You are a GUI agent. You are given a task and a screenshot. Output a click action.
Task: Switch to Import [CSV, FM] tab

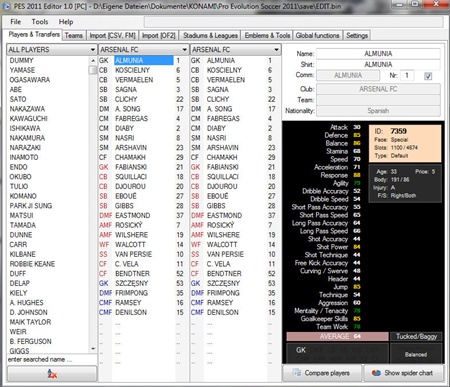click(x=112, y=35)
